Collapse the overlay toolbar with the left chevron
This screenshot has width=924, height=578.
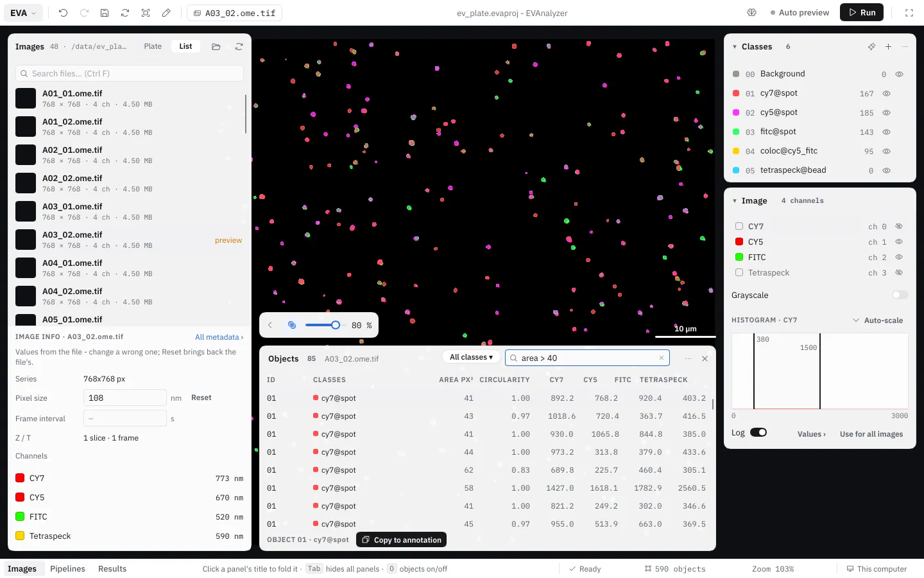pos(270,325)
